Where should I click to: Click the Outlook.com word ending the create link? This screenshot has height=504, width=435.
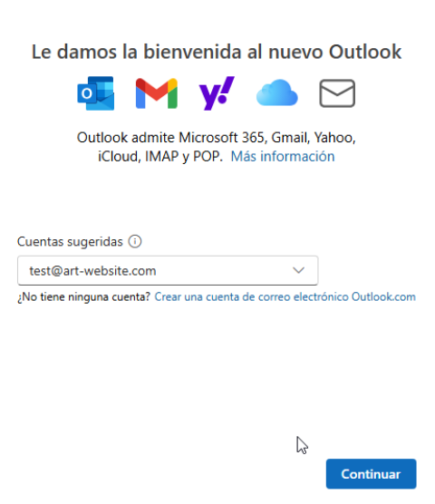click(x=383, y=296)
